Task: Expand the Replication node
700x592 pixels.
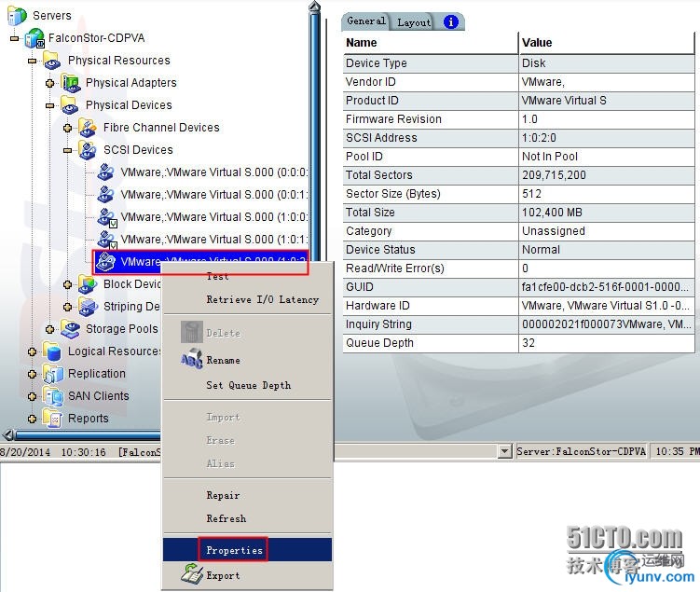Action: pos(32,374)
